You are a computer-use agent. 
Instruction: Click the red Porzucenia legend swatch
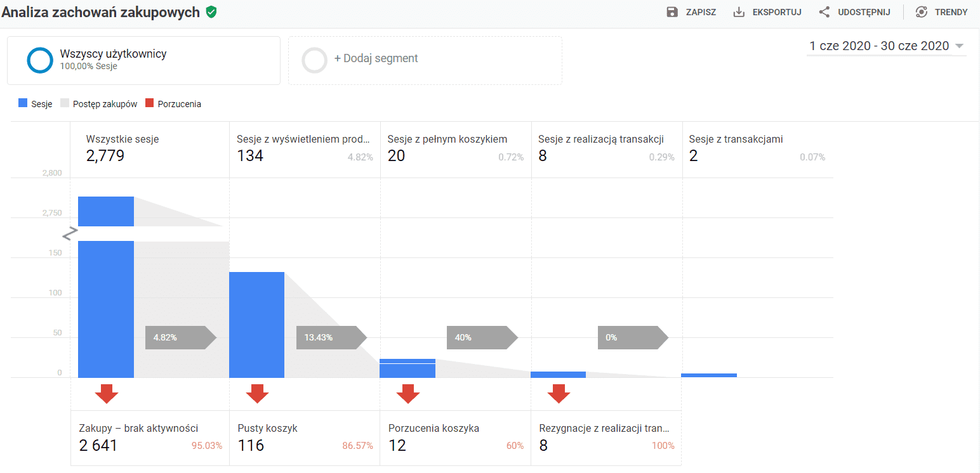[150, 103]
